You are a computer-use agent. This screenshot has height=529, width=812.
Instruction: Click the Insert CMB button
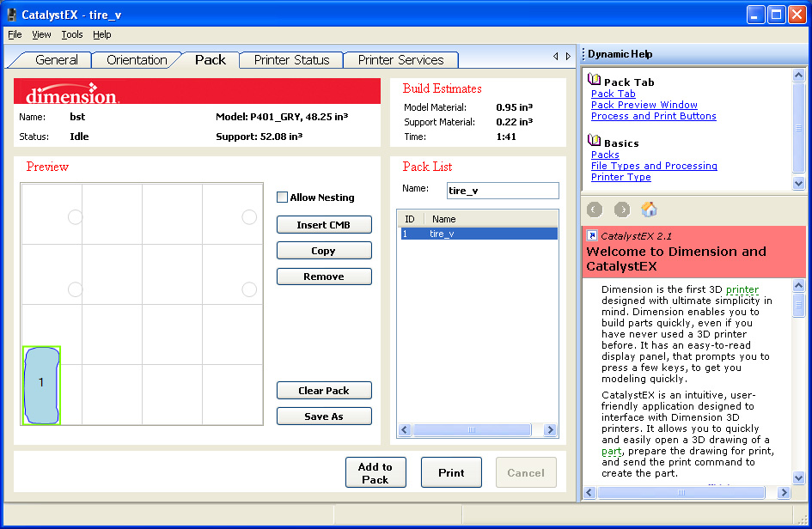(324, 225)
